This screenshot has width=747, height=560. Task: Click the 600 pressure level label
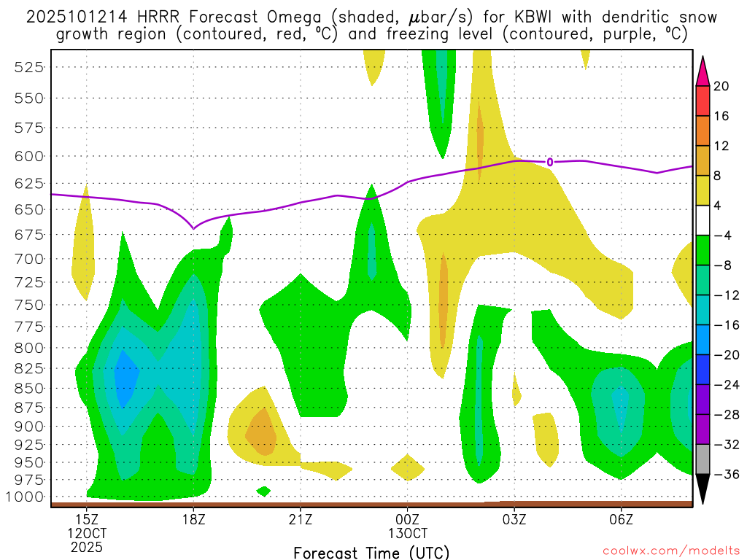[28, 157]
